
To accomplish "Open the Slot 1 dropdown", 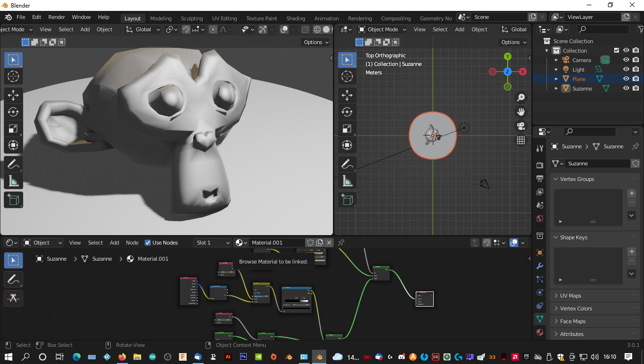I will tap(212, 243).
